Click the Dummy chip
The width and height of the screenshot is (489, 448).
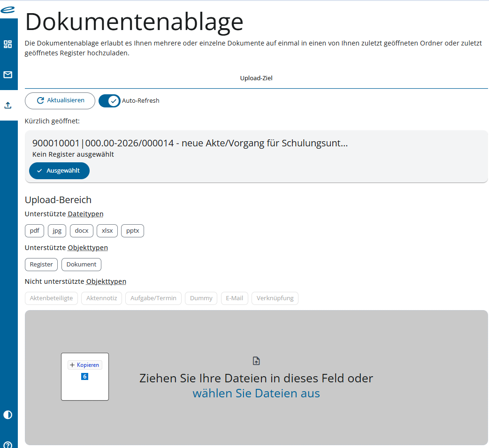[201, 298]
